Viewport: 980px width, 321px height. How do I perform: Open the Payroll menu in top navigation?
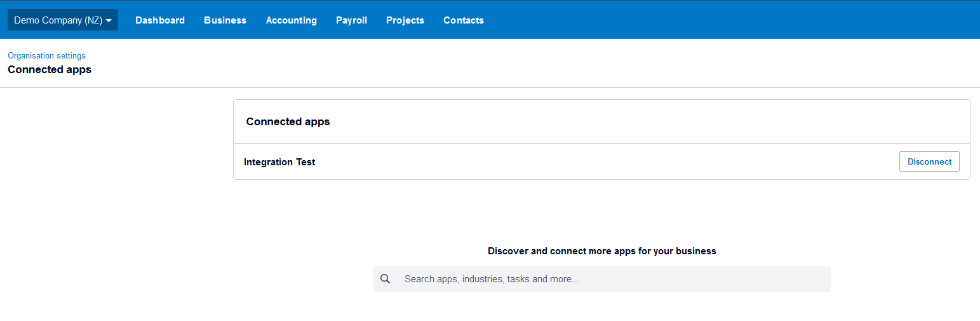[351, 20]
